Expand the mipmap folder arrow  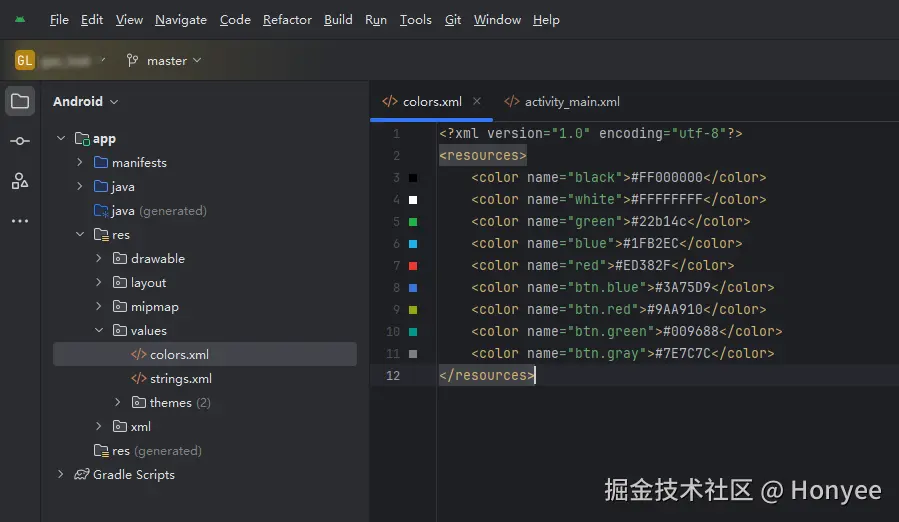(99, 306)
